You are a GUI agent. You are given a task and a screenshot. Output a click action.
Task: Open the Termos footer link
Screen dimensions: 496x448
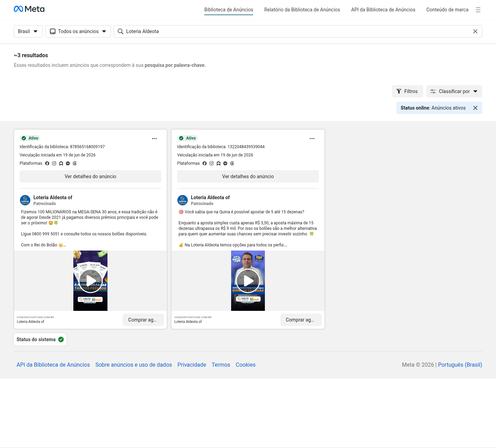click(221, 365)
